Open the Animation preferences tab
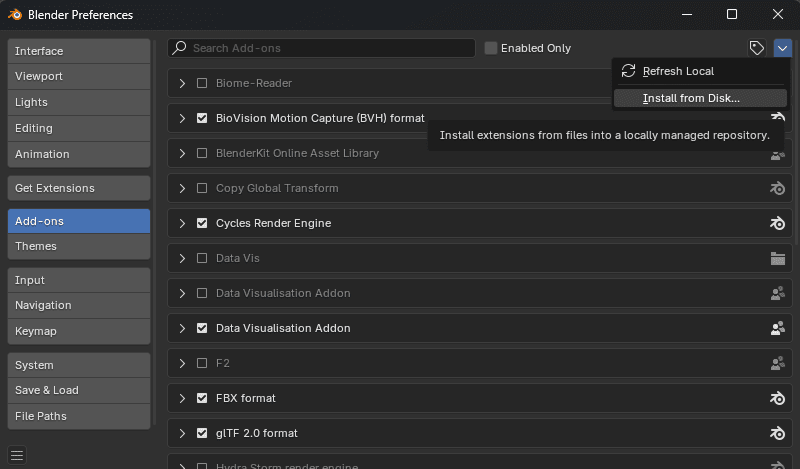The height and width of the screenshot is (469, 800). 79,154
